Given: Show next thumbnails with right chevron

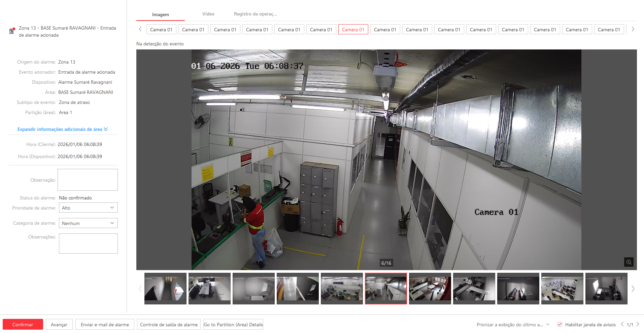Looking at the screenshot, I should (633, 289).
